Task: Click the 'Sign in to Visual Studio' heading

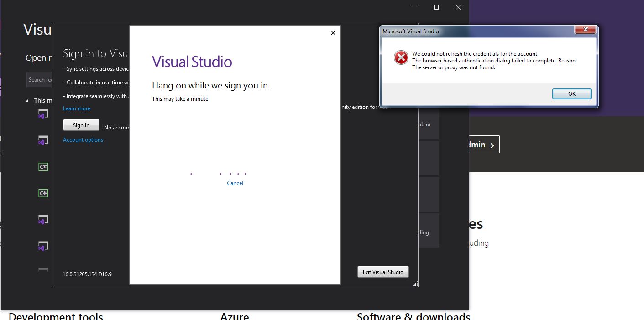Action: 96,53
